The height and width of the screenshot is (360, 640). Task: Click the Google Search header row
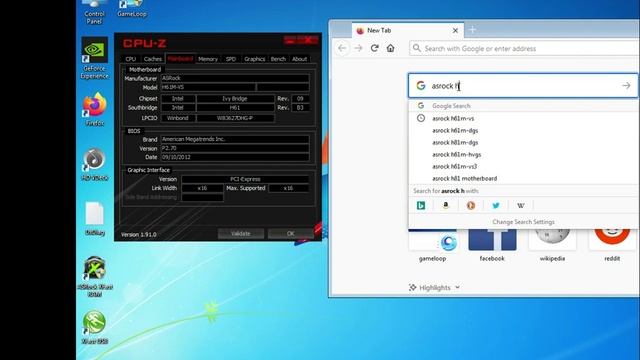click(523, 106)
